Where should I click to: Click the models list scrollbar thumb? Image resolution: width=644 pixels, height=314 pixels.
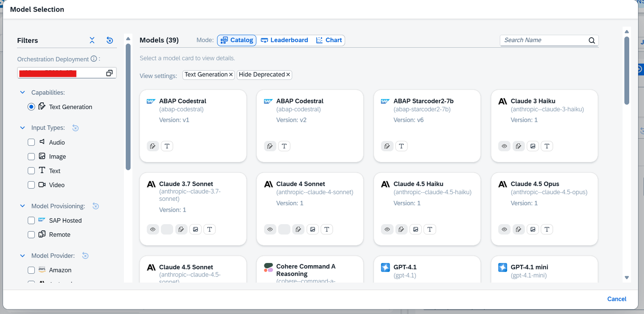click(x=627, y=71)
